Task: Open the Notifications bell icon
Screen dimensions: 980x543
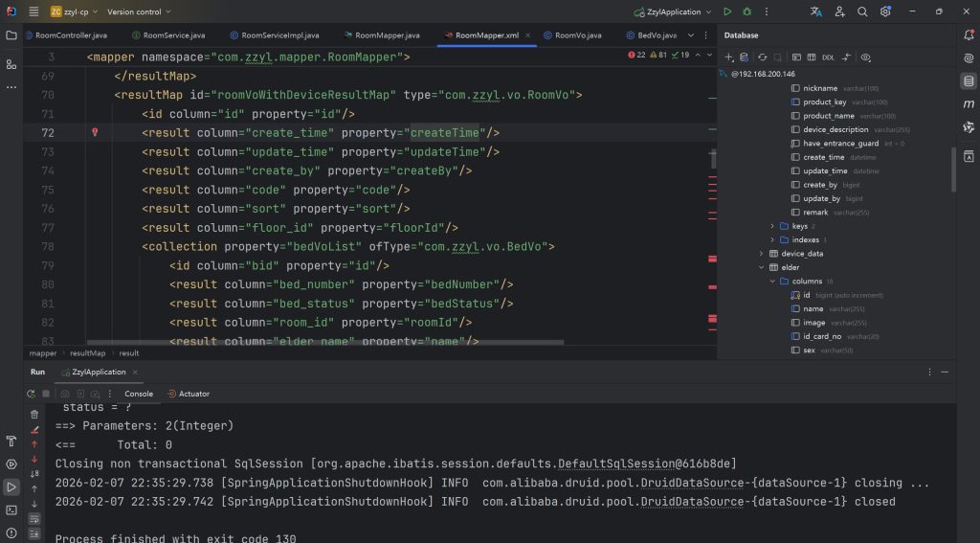Action: [969, 35]
